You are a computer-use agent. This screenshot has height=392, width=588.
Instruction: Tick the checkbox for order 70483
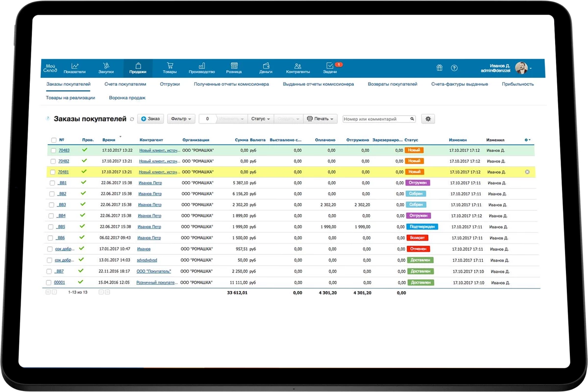(x=53, y=150)
